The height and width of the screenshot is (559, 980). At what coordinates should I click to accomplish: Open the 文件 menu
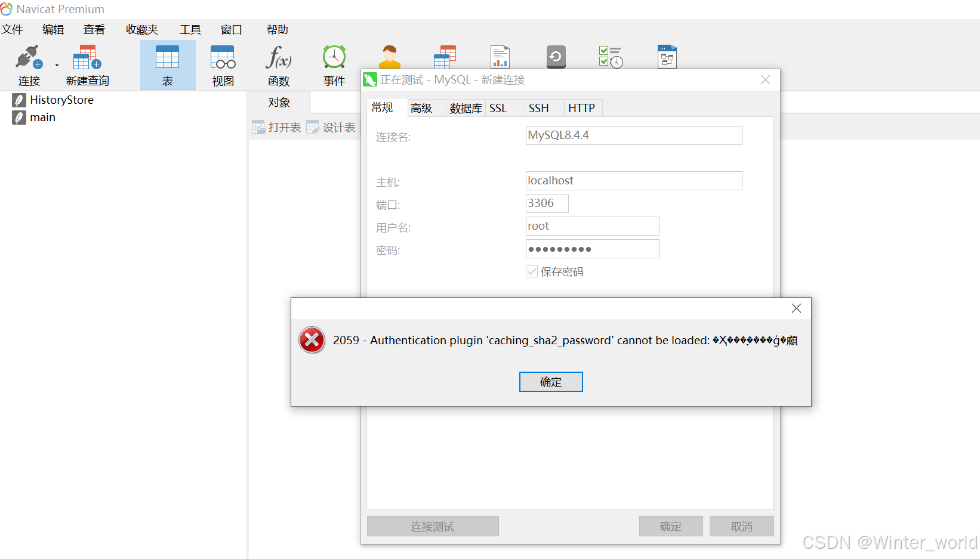click(12, 29)
